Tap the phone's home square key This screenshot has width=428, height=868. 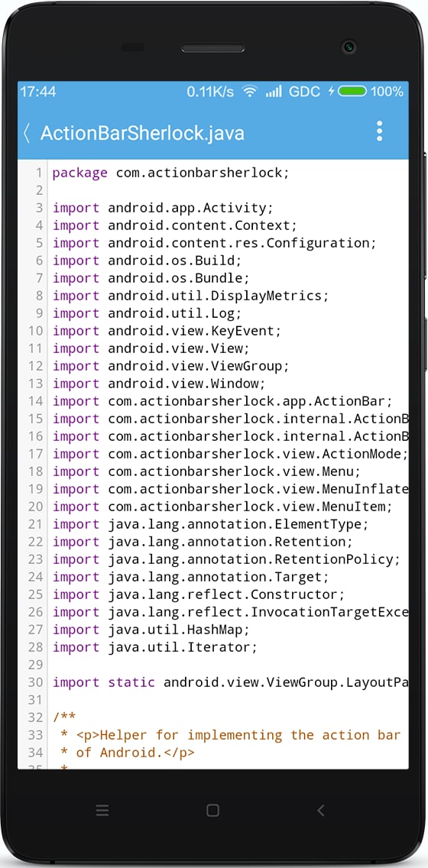tap(212, 811)
